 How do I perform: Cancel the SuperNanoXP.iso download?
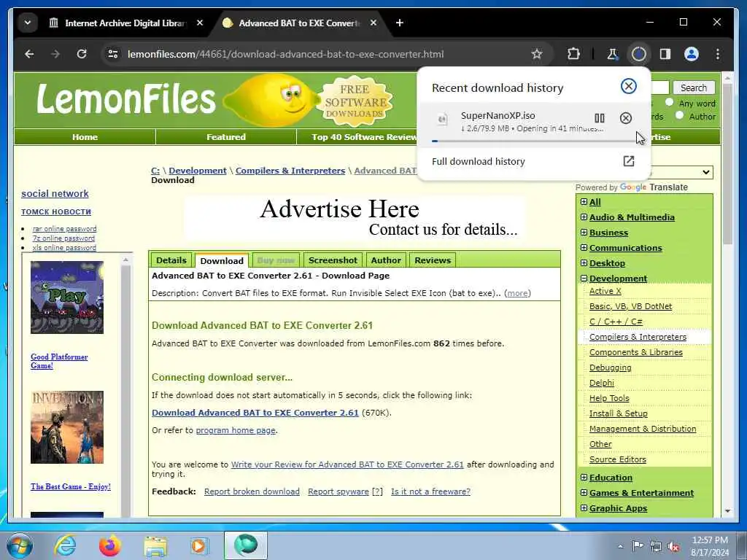625,118
